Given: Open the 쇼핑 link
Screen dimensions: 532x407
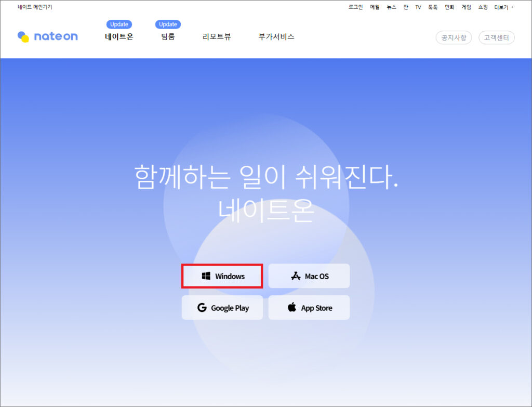Looking at the screenshot, I should coord(483,7).
